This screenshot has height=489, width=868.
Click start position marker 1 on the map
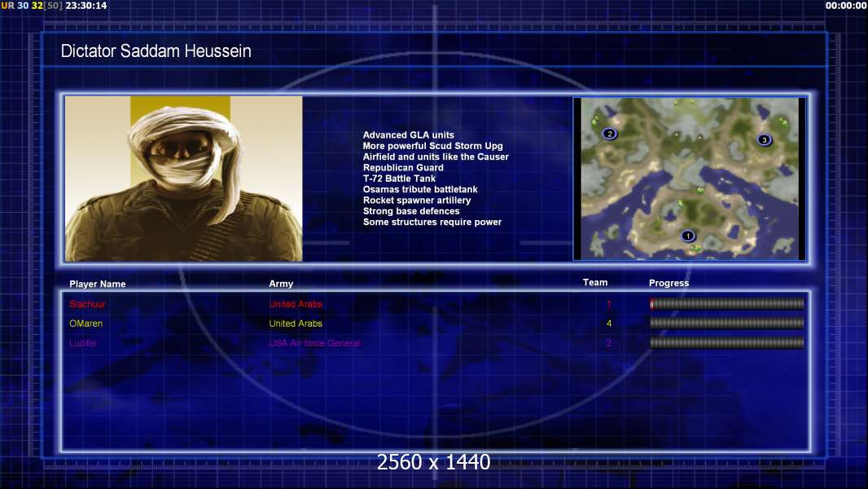click(x=688, y=236)
